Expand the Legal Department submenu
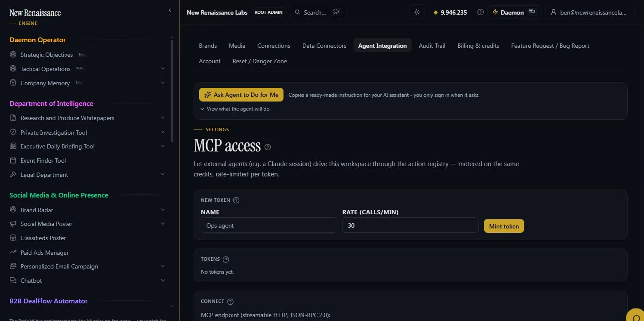 pos(163,175)
